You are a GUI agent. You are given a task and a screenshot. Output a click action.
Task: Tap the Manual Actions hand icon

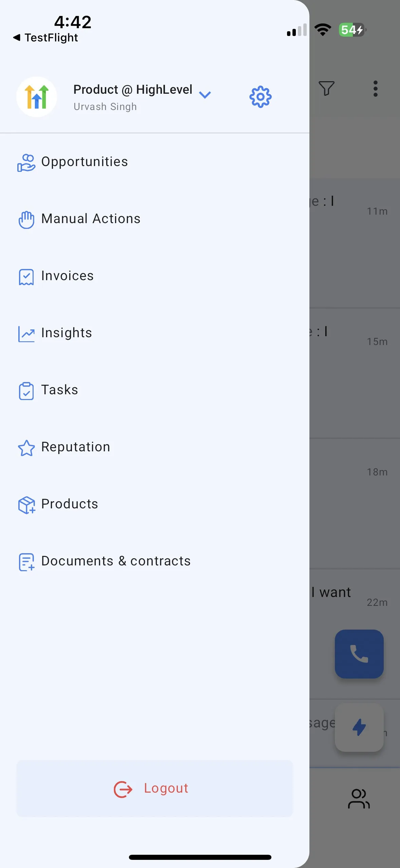(x=26, y=220)
